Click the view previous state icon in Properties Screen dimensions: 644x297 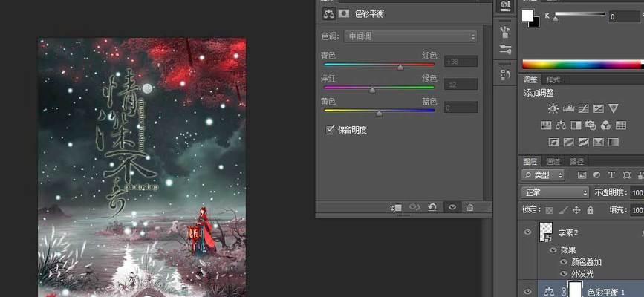click(x=414, y=207)
